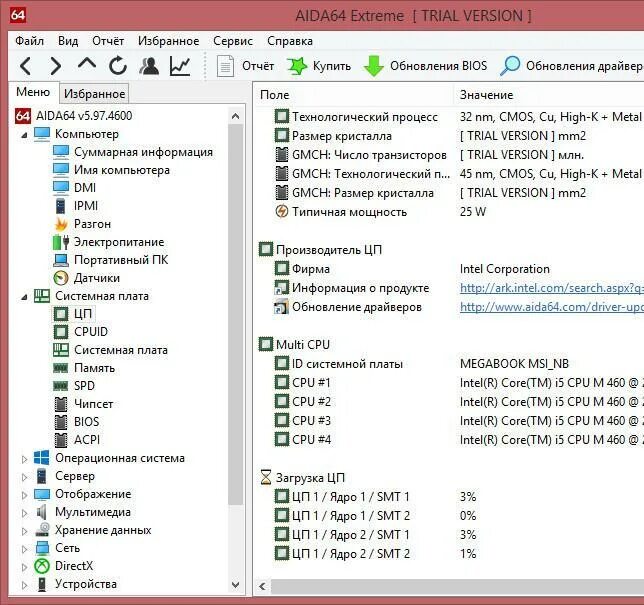Select Суммарная информация in the tree
The image size is (644, 605).
pyautogui.click(x=143, y=152)
